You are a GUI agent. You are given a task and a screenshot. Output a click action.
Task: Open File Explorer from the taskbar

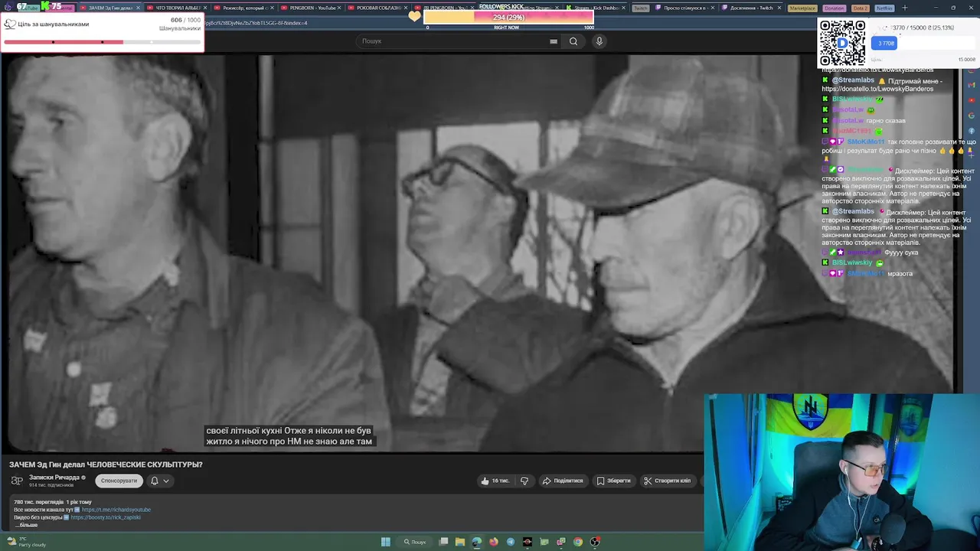pos(460,542)
